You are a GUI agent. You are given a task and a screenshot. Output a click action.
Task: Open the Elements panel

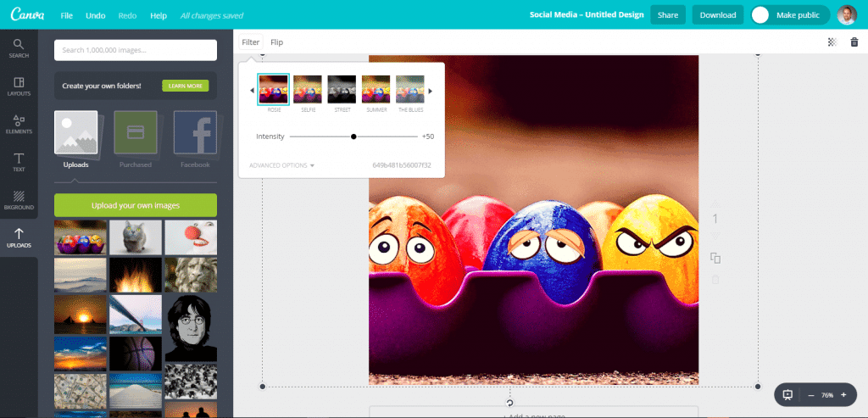click(x=19, y=125)
